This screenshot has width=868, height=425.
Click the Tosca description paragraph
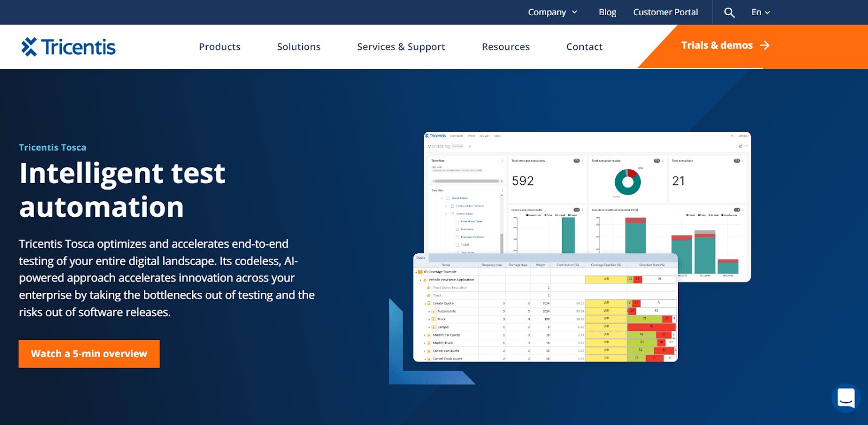coord(167,278)
